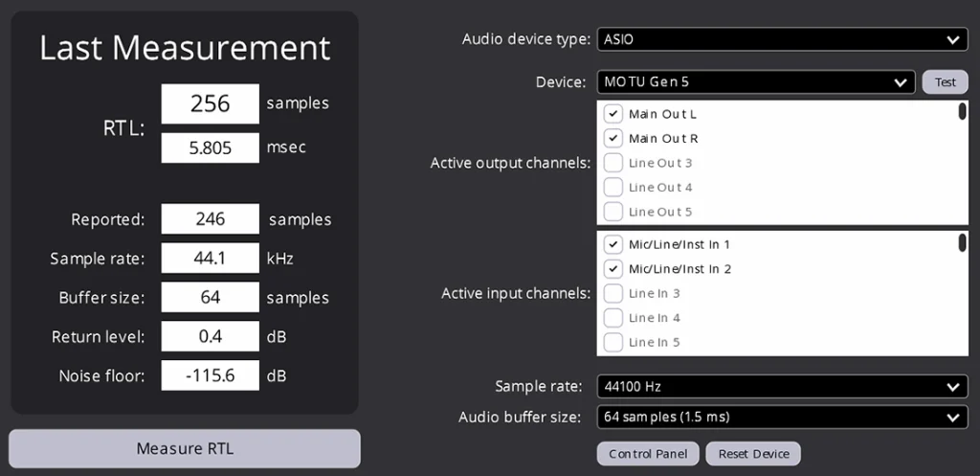
Task: Uncheck the Main Out L output channel
Action: [613, 114]
